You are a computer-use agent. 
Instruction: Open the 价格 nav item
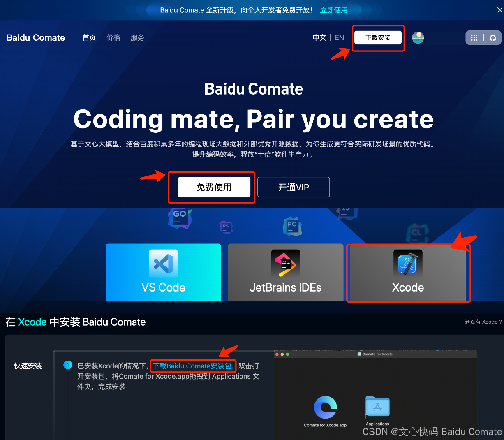click(113, 38)
